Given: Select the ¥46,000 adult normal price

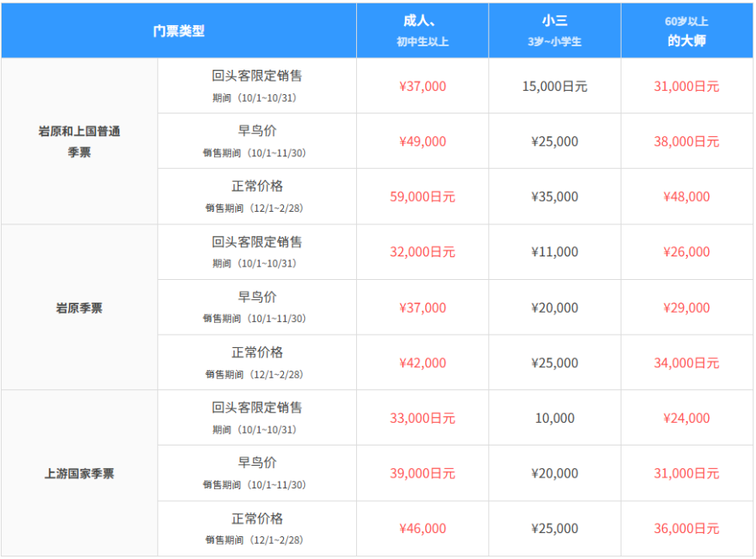Looking at the screenshot, I should 423,529.
